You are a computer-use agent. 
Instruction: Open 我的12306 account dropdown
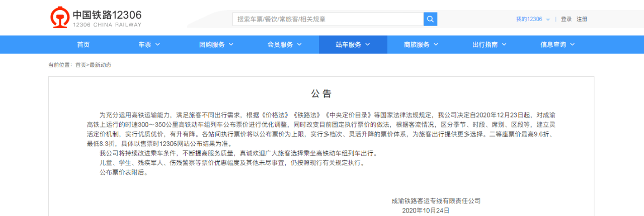tap(533, 19)
